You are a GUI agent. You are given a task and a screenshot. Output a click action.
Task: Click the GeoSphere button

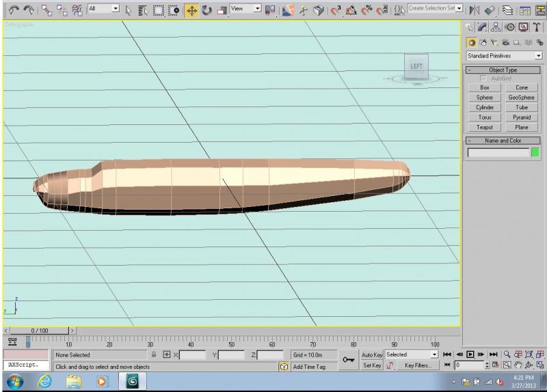[521, 98]
